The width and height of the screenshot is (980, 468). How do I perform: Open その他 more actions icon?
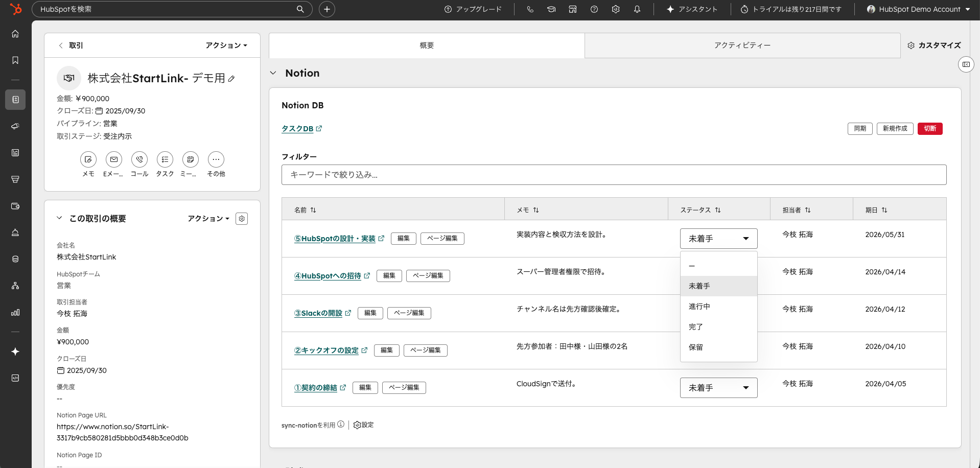coord(216,159)
